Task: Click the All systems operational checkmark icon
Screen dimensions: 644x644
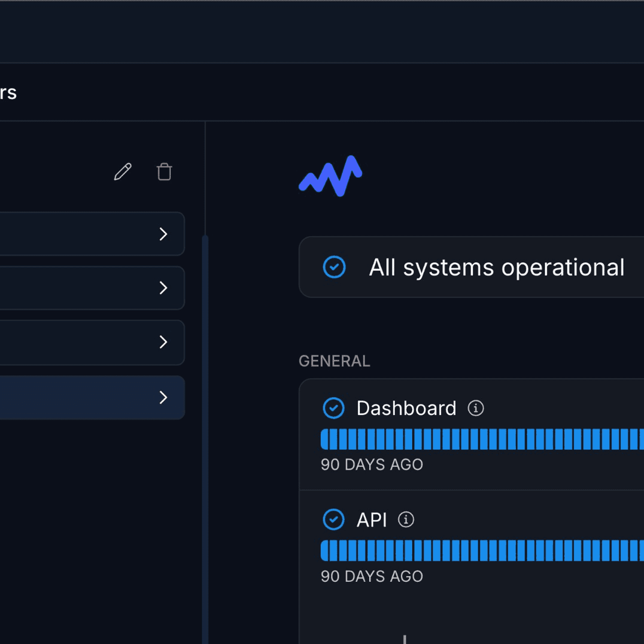Action: click(x=334, y=267)
